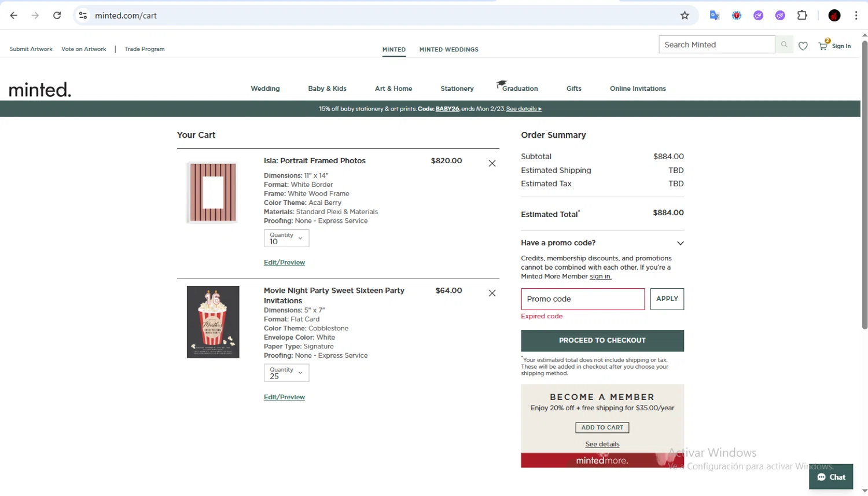Focus the Search Minted field
This screenshot has height=496, width=868.
click(x=717, y=45)
